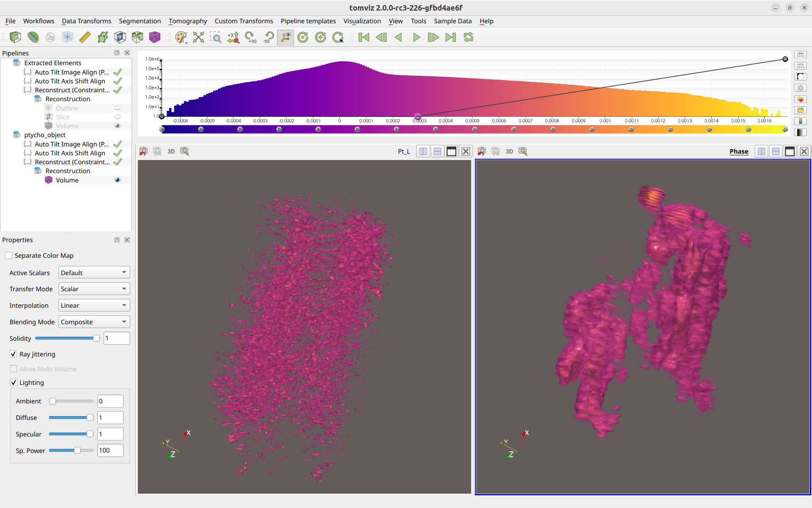Toggle orientation axes visibility button
Image resolution: width=812 pixels, height=508 pixels.
click(286, 37)
